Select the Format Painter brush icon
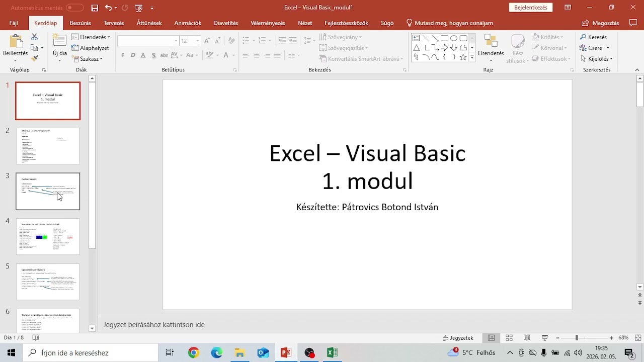The height and width of the screenshot is (362, 644). [34, 58]
